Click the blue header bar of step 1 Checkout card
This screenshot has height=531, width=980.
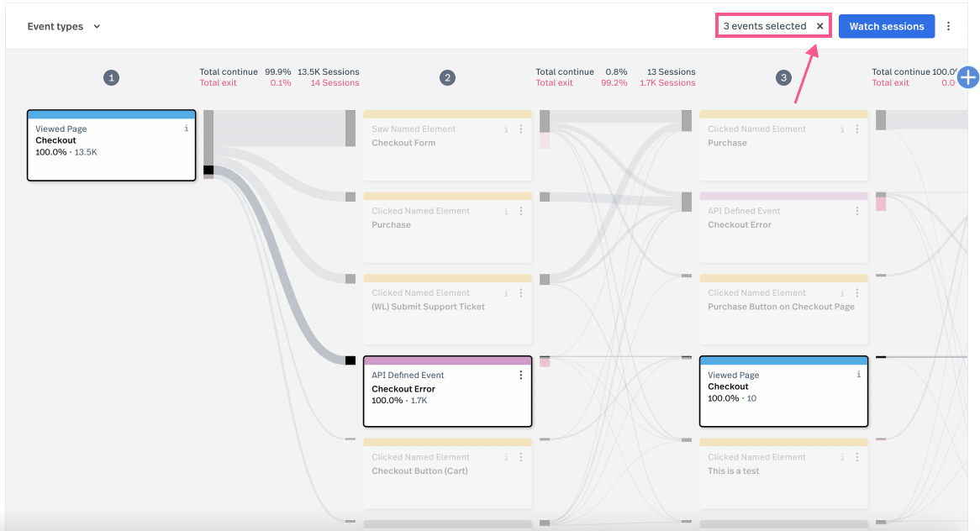[x=111, y=114]
